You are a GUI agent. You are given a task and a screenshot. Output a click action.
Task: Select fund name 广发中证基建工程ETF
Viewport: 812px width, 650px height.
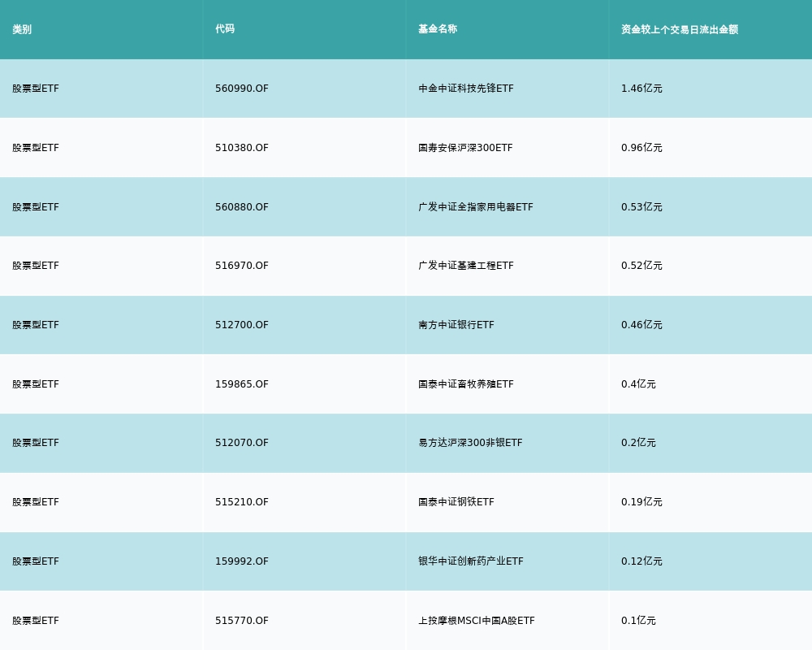pos(466,266)
